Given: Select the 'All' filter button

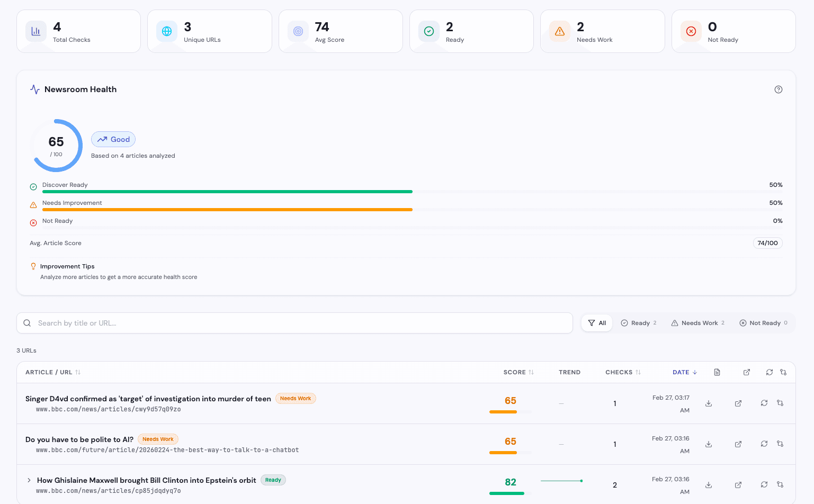Looking at the screenshot, I should [x=596, y=322].
